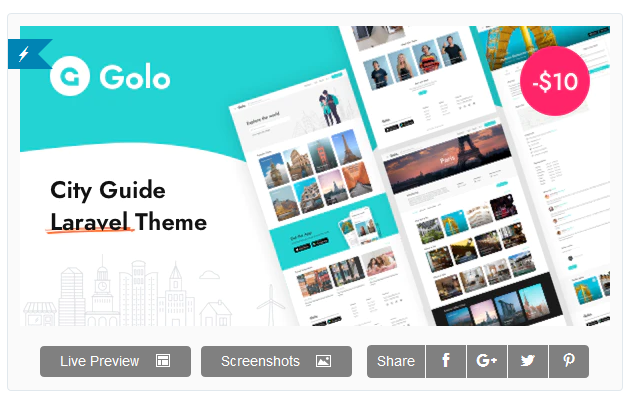Click the layout icon in Live Preview

click(x=163, y=361)
